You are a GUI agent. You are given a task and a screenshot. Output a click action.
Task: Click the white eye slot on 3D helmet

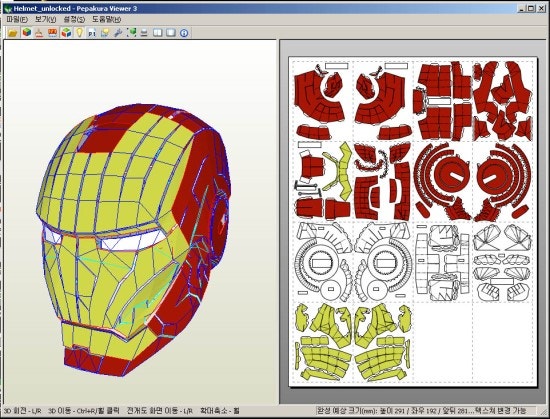coord(133,241)
